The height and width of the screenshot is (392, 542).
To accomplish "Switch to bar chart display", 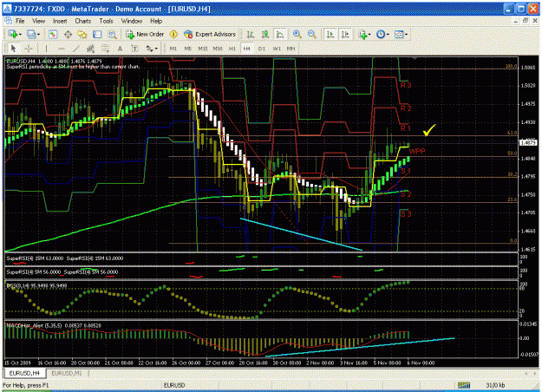I will [251, 34].
